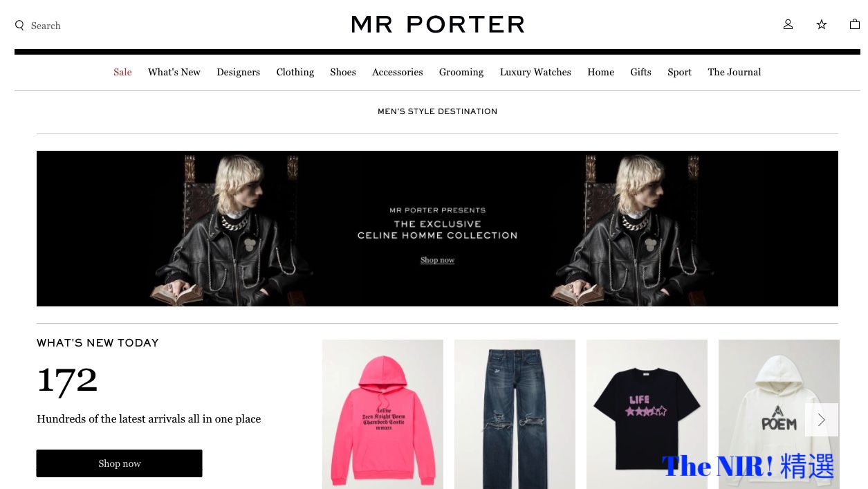Open the Sale menu item
The height and width of the screenshot is (489, 868).
pos(122,72)
